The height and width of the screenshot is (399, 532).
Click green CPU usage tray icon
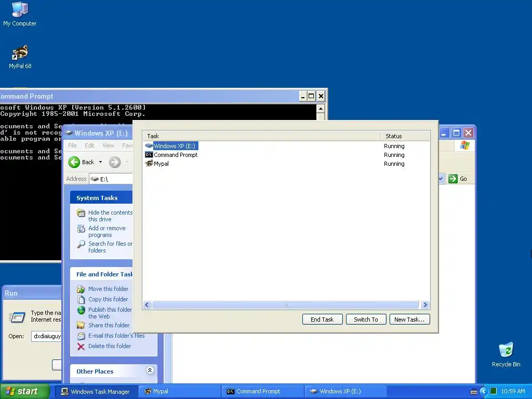pos(494,392)
